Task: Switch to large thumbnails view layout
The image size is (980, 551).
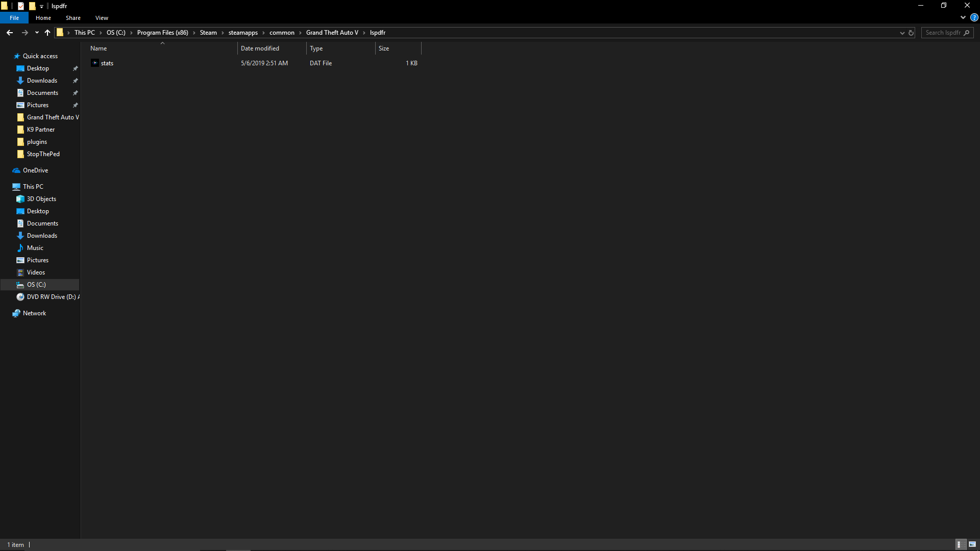Action: pyautogui.click(x=972, y=544)
